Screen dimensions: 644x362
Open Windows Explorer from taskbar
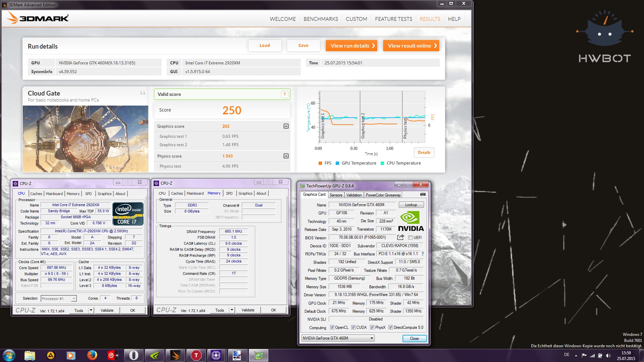coord(30,355)
